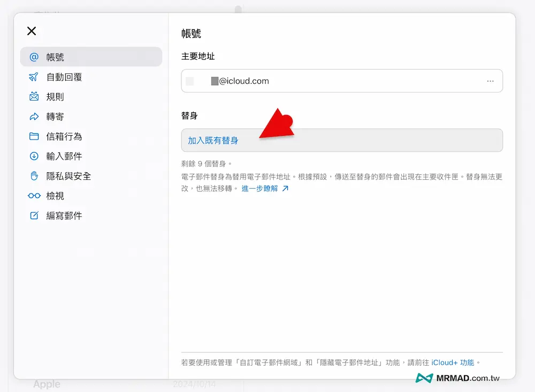The image size is (535, 392).
Task: Click 加入既有替身 to add alias
Action: pyautogui.click(x=342, y=140)
